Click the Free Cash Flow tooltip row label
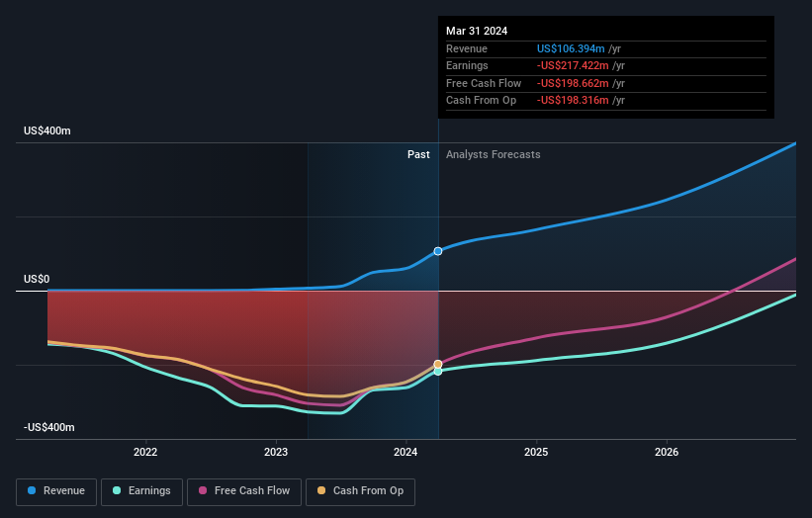The image size is (812, 518). (484, 83)
